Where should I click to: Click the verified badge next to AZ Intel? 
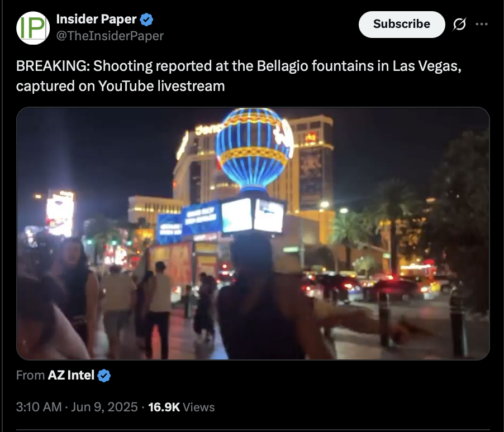[104, 376]
